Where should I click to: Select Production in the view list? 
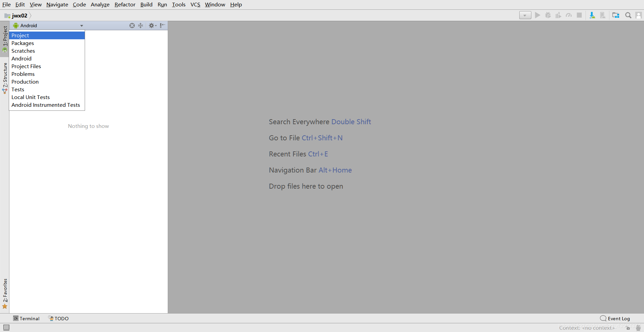click(x=47, y=82)
